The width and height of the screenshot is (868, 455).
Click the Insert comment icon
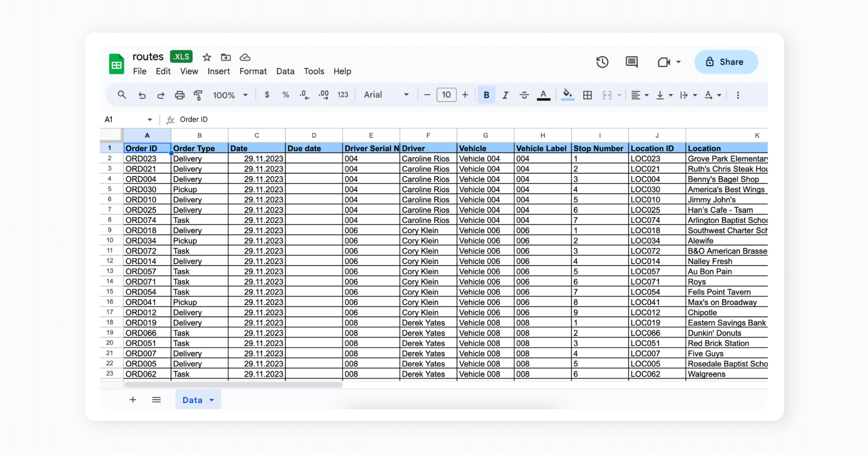(x=631, y=62)
